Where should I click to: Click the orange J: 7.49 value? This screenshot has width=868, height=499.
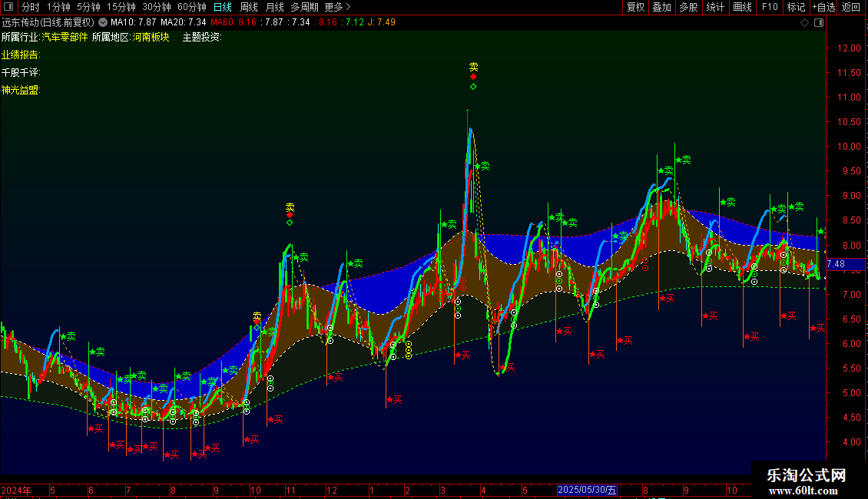tap(382, 22)
